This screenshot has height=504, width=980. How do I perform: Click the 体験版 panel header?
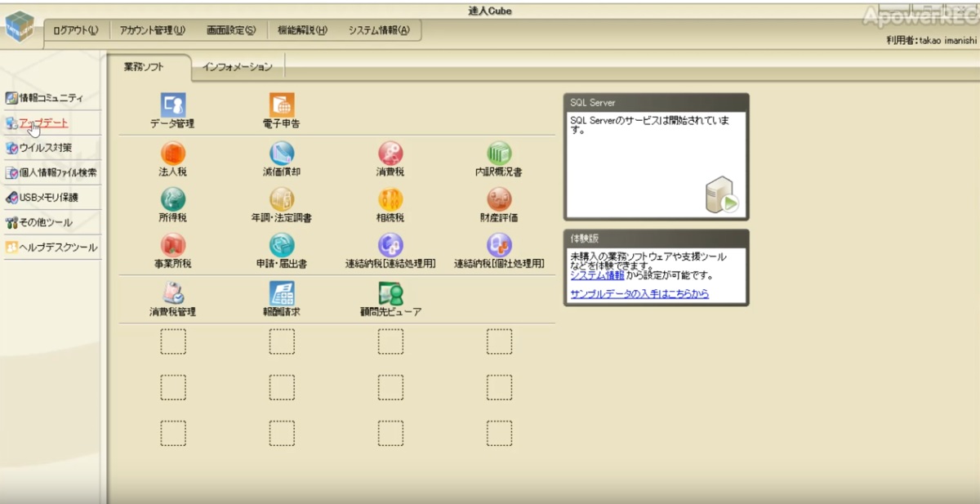[x=656, y=239]
